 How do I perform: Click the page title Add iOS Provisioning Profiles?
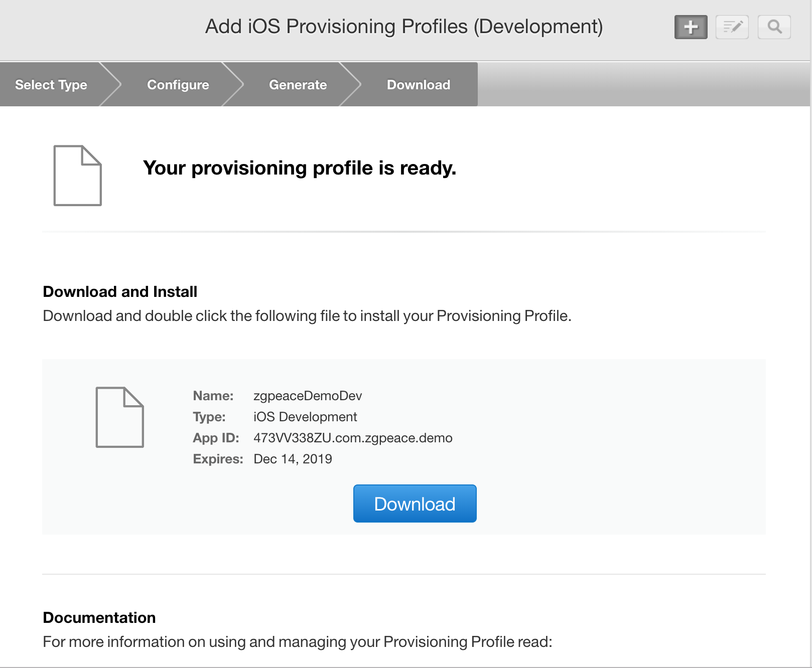click(404, 27)
